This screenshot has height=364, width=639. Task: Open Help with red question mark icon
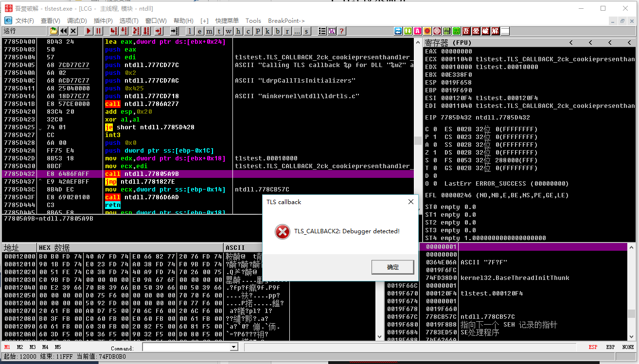341,31
